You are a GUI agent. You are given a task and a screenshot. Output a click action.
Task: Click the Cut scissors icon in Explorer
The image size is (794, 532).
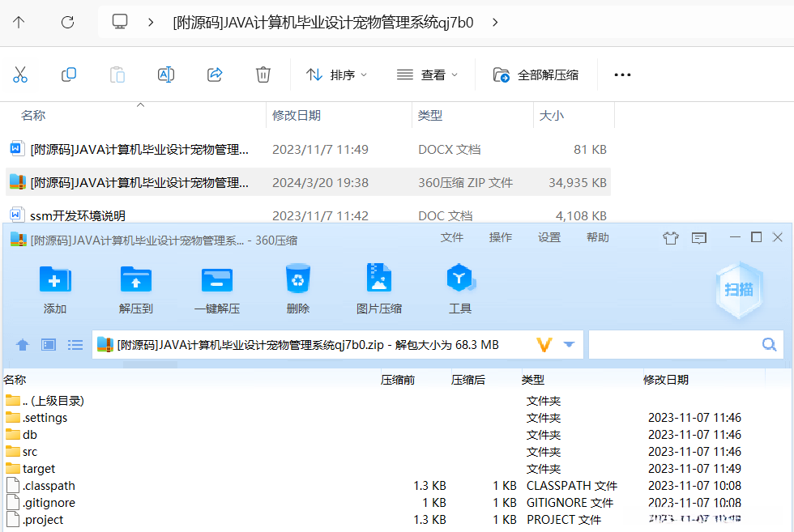(x=20, y=75)
